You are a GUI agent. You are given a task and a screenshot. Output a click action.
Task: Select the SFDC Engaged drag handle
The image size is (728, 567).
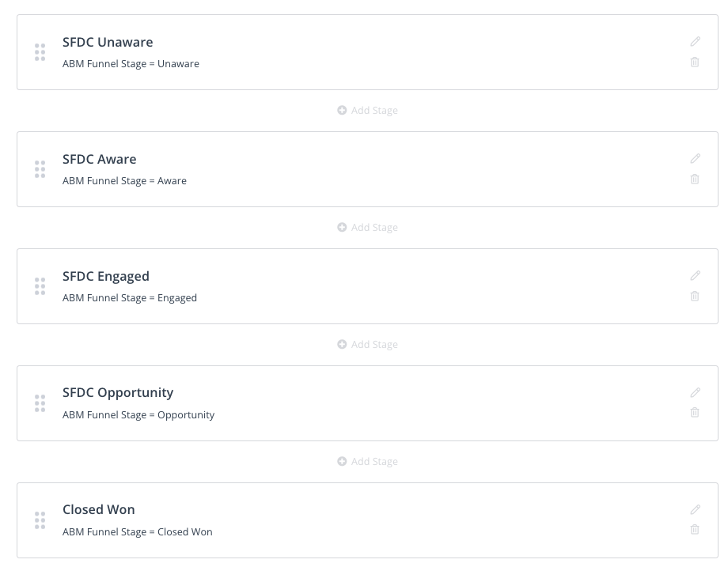(40, 286)
